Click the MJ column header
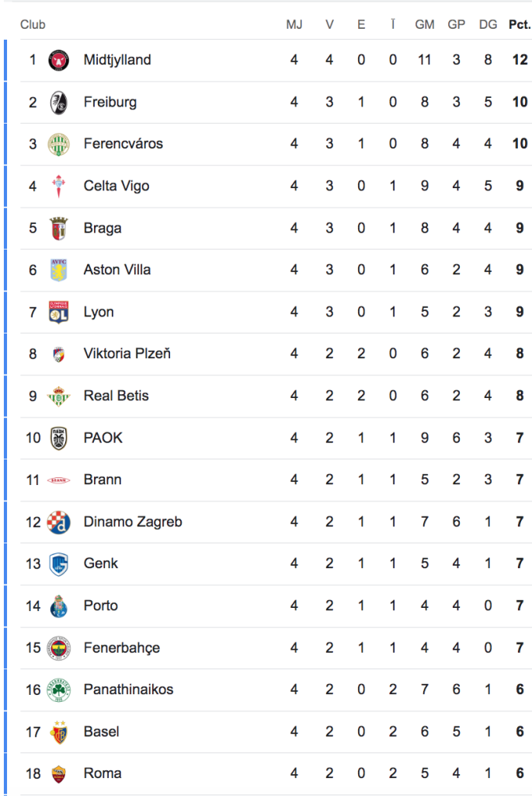 (294, 25)
